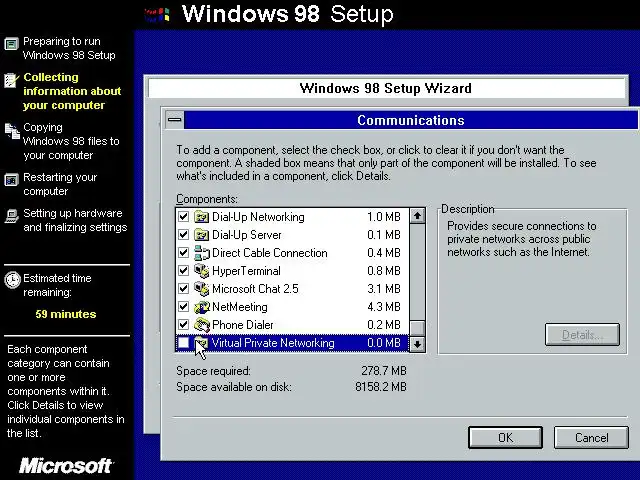Select the Virtual Private Networking label
Image resolution: width=640 pixels, height=480 pixels.
point(273,342)
